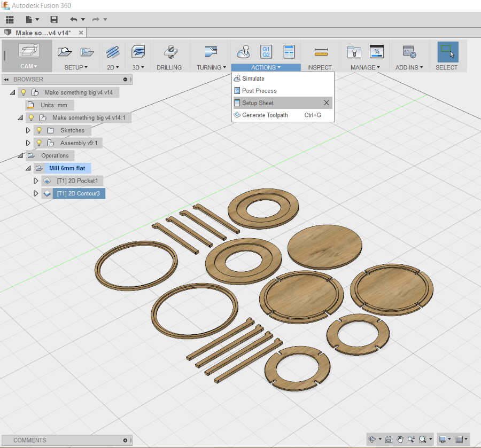Click the Undo arrow
The height and width of the screenshot is (448, 481).
pyautogui.click(x=73, y=20)
